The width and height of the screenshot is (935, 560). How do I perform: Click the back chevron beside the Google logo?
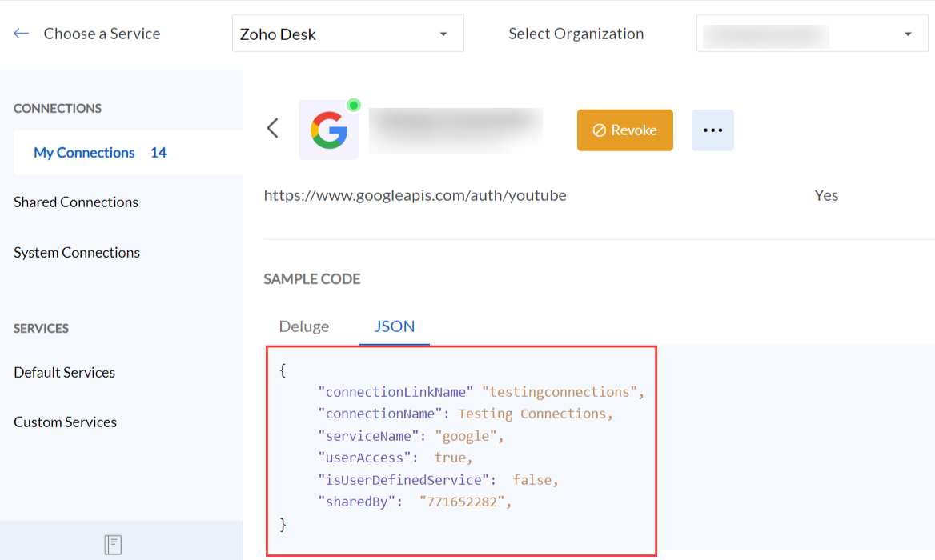pos(273,128)
